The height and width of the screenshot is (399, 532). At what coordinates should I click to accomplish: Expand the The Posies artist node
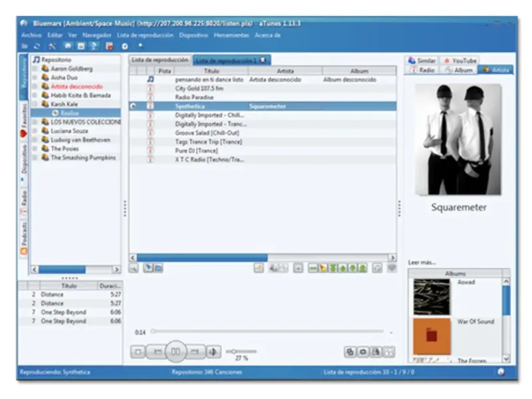tap(35, 148)
